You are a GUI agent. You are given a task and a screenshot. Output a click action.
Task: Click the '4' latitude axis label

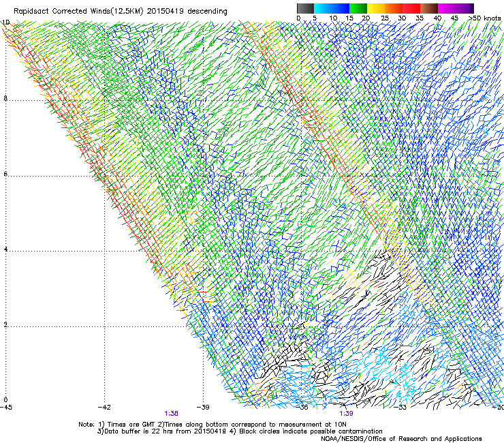[x=5, y=249]
